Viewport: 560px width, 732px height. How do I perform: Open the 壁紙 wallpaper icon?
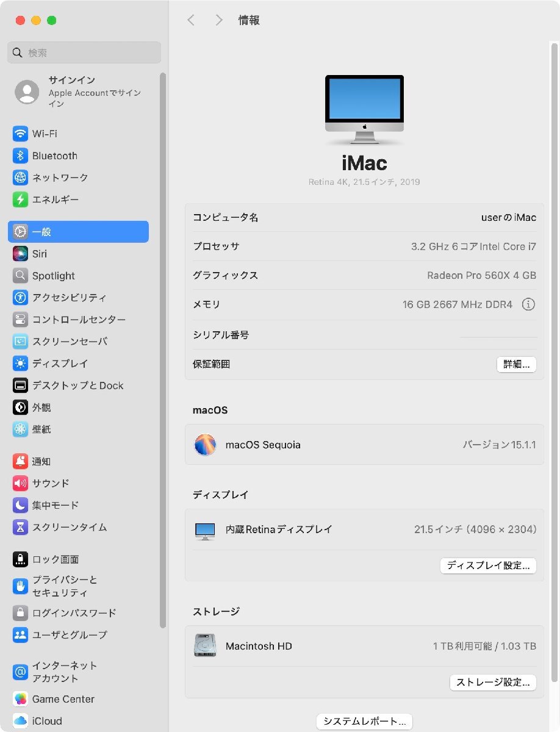21,429
